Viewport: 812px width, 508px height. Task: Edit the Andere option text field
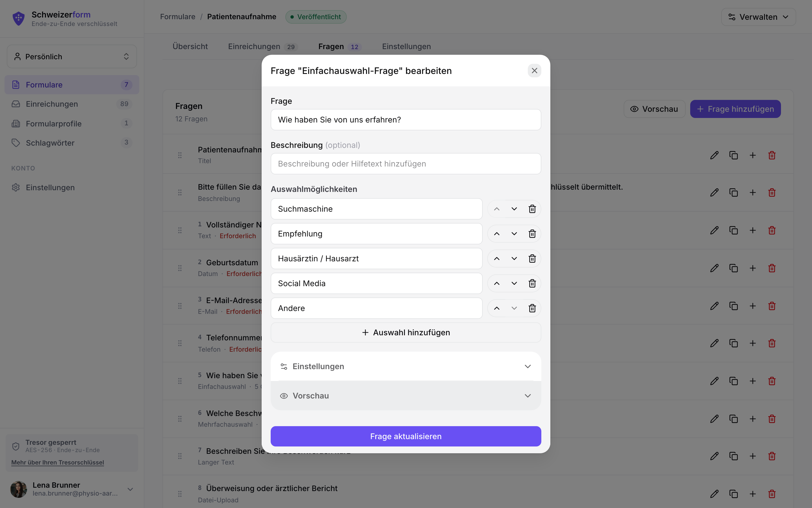point(376,308)
